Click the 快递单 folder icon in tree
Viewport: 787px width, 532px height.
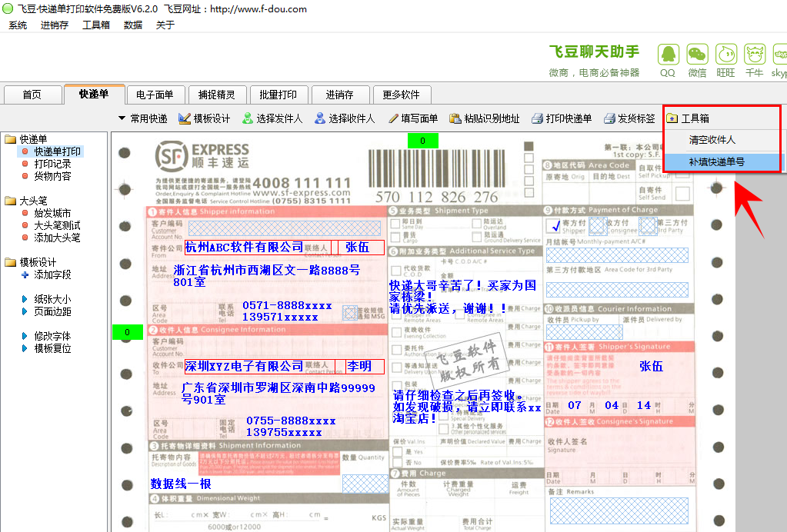click(x=11, y=139)
